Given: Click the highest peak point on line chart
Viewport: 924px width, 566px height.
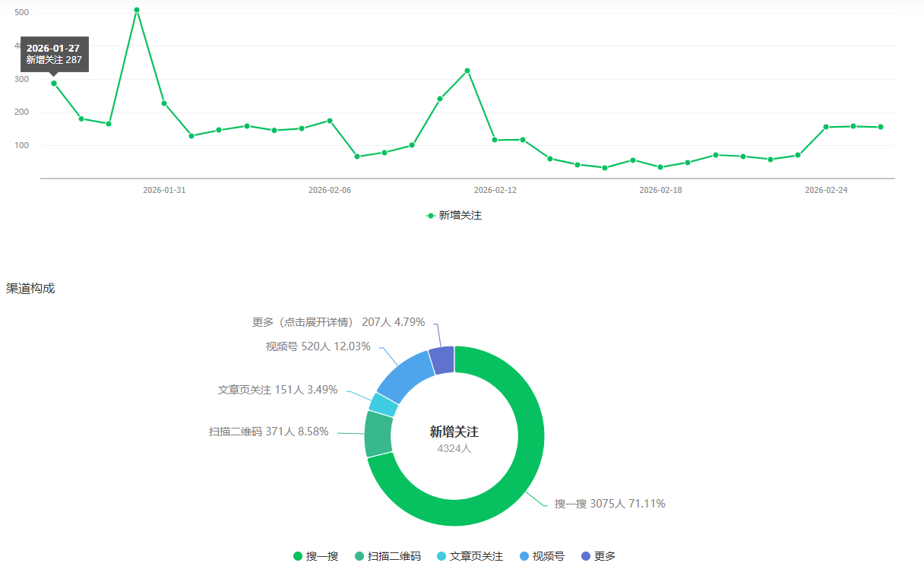Looking at the screenshot, I should pos(137,10).
